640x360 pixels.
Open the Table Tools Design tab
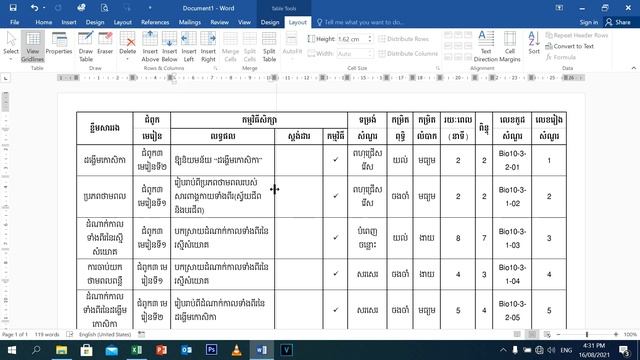(x=269, y=22)
